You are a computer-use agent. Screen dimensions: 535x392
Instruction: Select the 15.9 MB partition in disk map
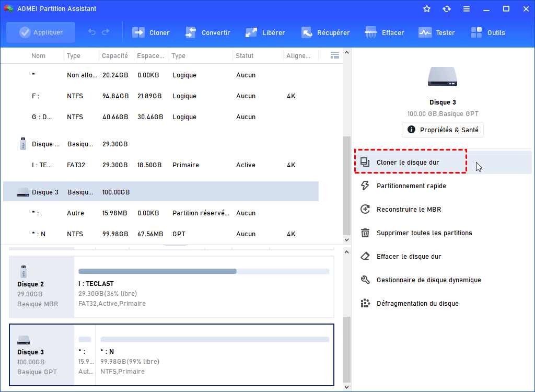tap(85, 355)
